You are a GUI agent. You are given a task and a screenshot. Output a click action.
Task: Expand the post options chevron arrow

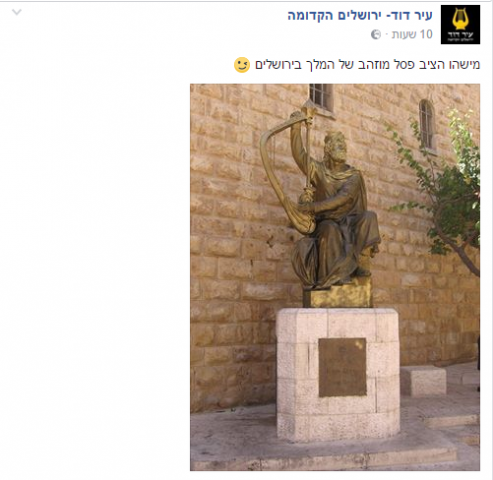click(17, 13)
